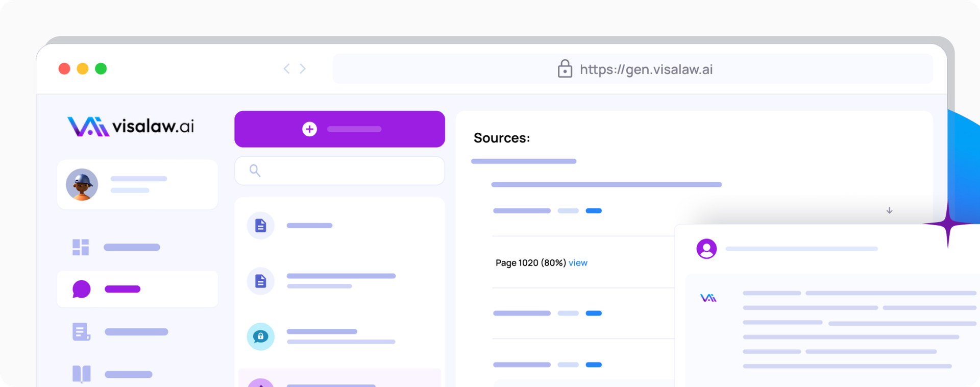Click the yellow minimize window dot
The image size is (980, 387).
pyautogui.click(x=83, y=68)
